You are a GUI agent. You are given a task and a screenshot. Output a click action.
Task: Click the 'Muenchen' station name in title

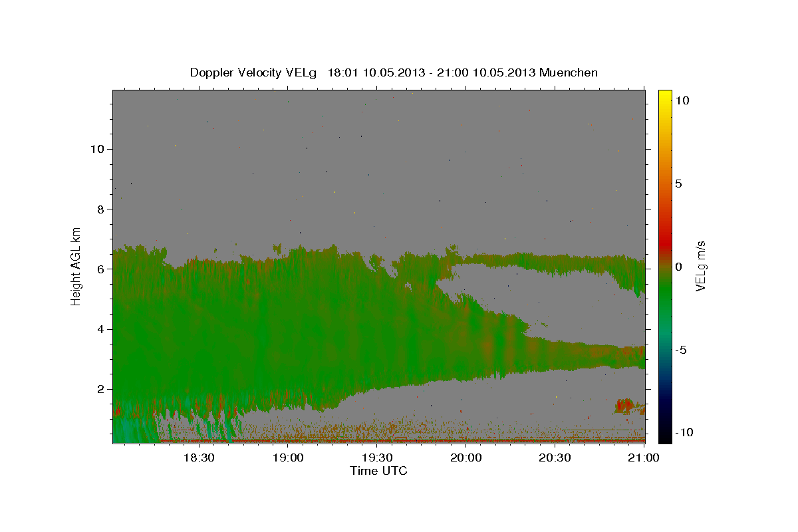tap(569, 72)
